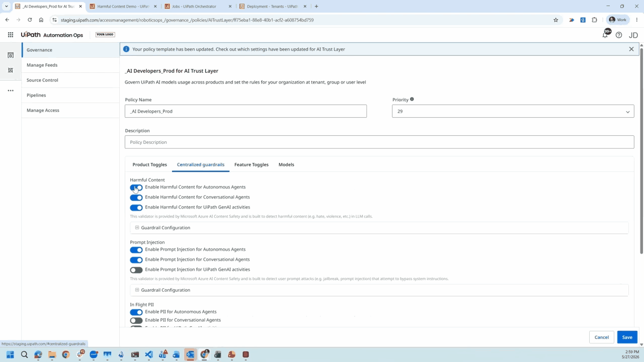This screenshot has width=644, height=362.
Task: Close the Harmful Content Demo browser tab
Action: click(x=155, y=7)
